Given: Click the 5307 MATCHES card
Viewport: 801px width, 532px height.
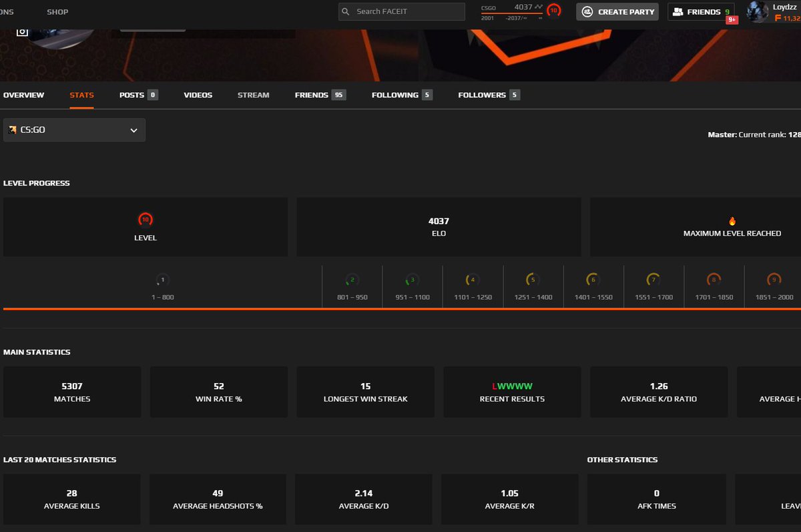Looking at the screenshot, I should [72, 392].
